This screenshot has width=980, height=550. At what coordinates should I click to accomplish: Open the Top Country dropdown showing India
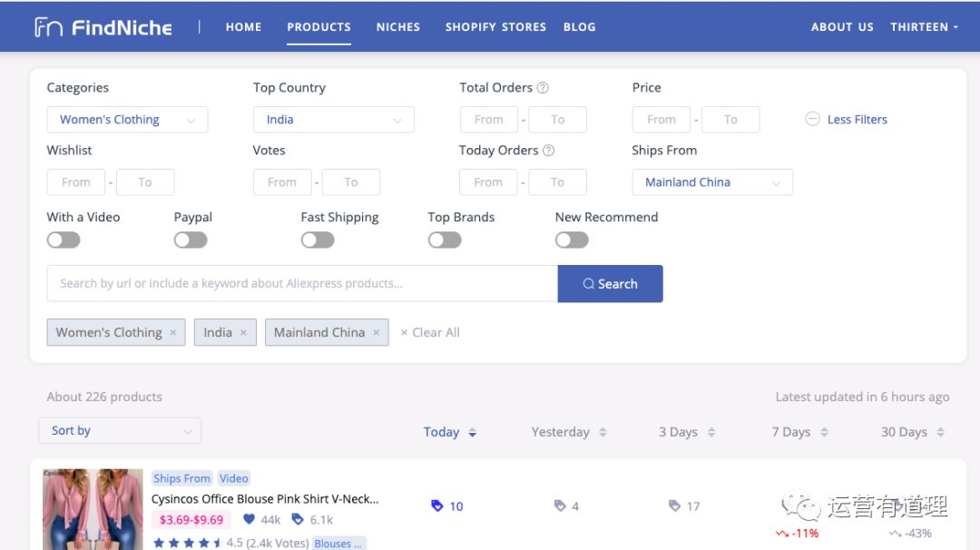[x=334, y=120]
